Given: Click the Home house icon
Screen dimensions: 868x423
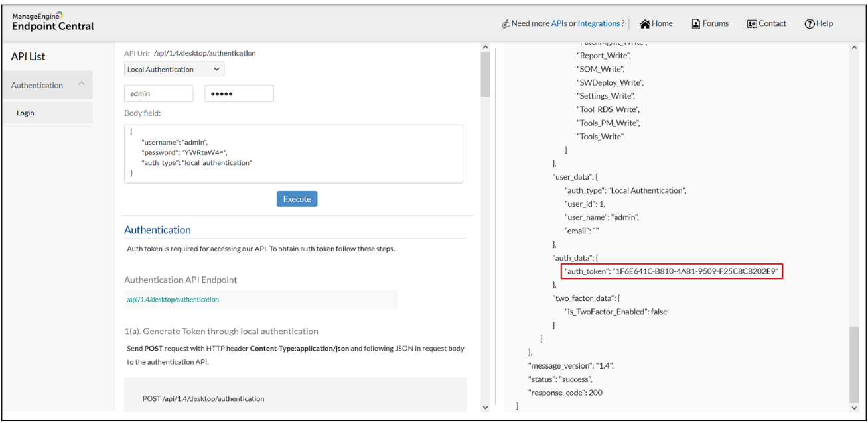Looking at the screenshot, I should pos(644,24).
